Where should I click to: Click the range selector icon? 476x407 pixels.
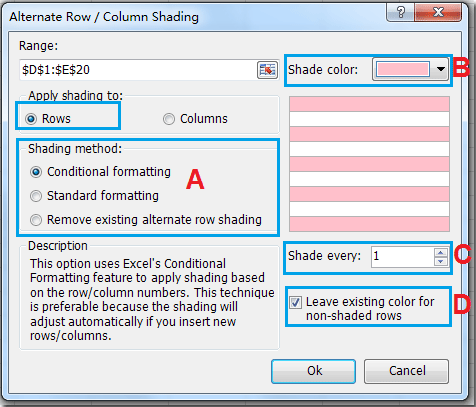[x=267, y=70]
